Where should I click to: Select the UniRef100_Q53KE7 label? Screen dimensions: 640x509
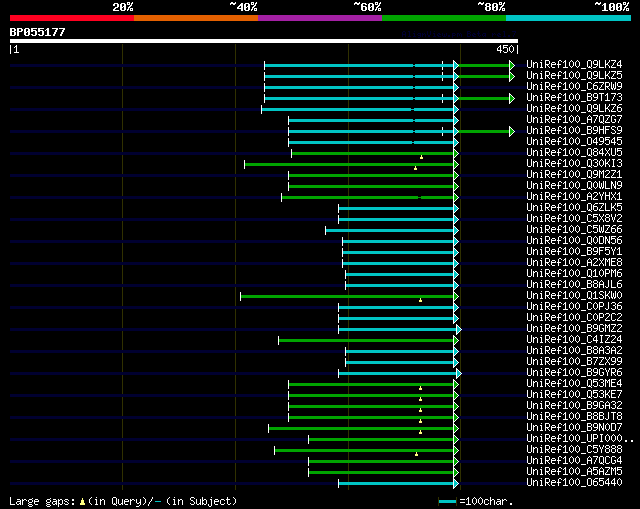[574, 395]
